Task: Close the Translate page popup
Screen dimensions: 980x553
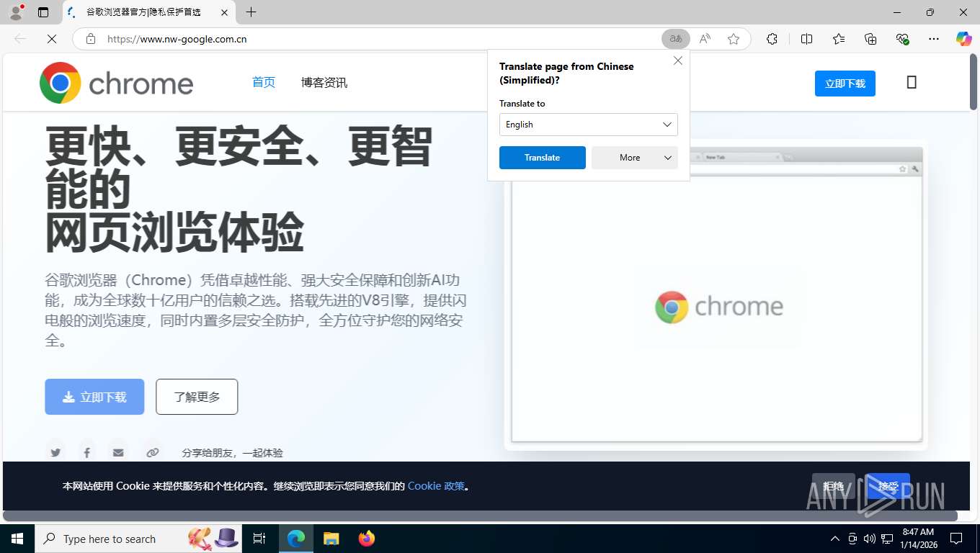Action: click(x=678, y=61)
